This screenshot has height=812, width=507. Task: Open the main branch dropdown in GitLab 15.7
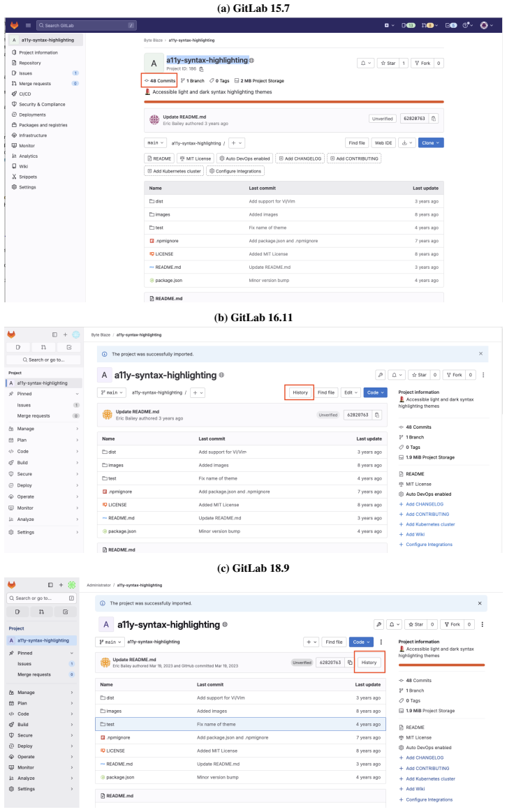[155, 143]
